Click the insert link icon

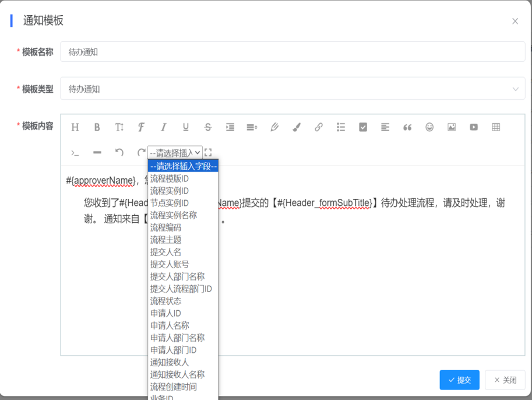(319, 127)
